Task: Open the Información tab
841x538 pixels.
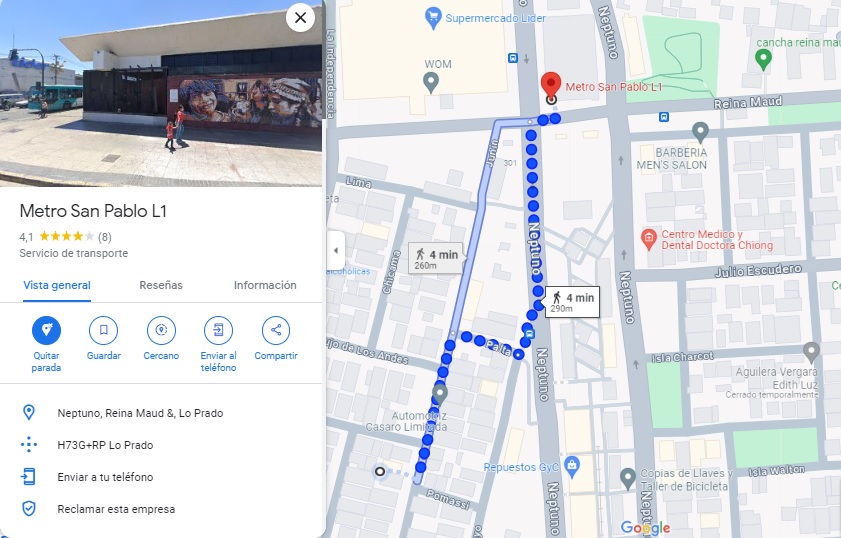Action: coord(265,285)
